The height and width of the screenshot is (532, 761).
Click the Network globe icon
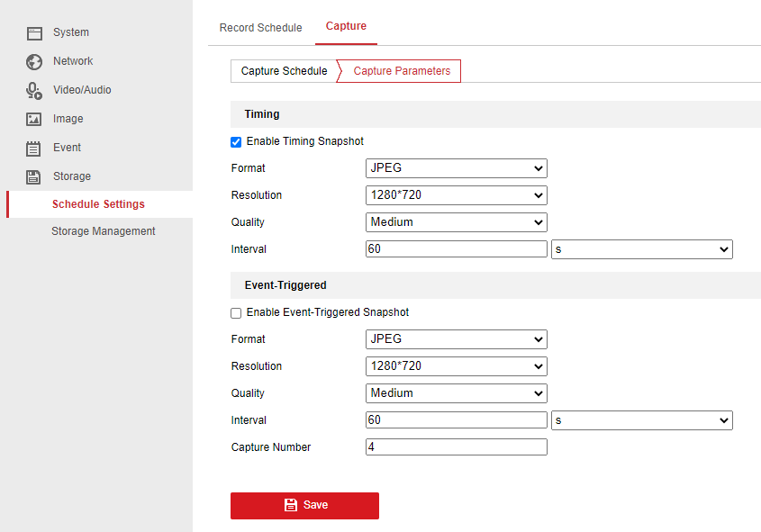[x=34, y=62]
